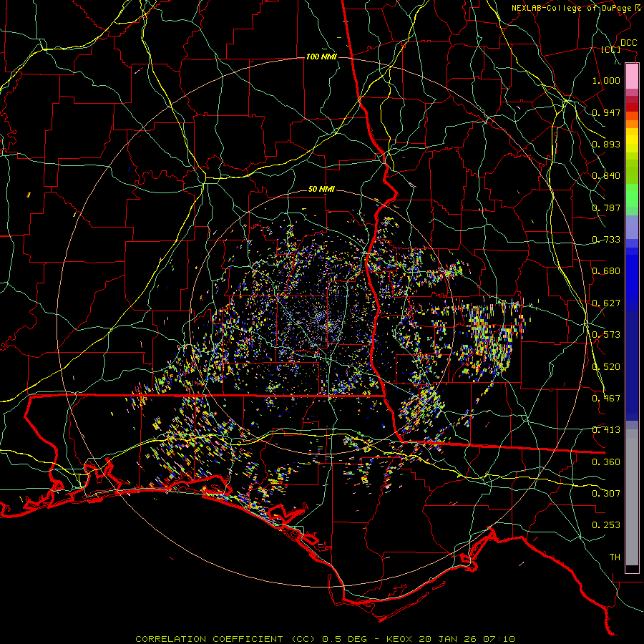Select the 1.000 scale value
The height and width of the screenshot is (644, 644).
coord(606,80)
